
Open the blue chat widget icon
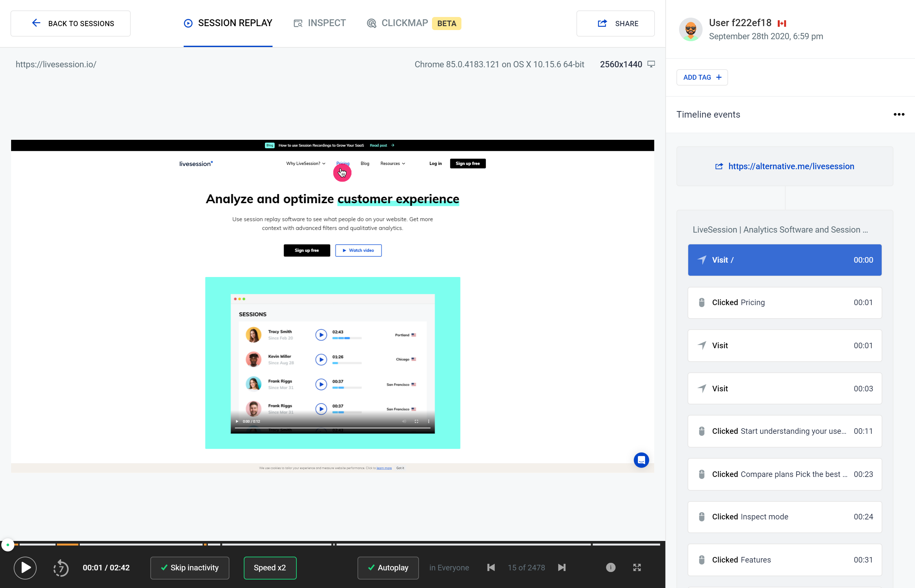[x=641, y=460]
